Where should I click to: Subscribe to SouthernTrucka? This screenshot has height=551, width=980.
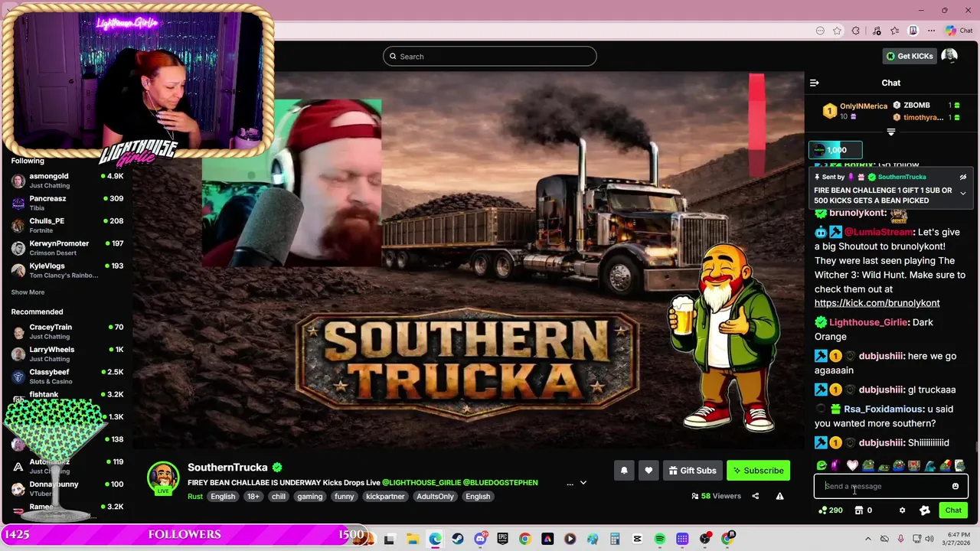758,471
